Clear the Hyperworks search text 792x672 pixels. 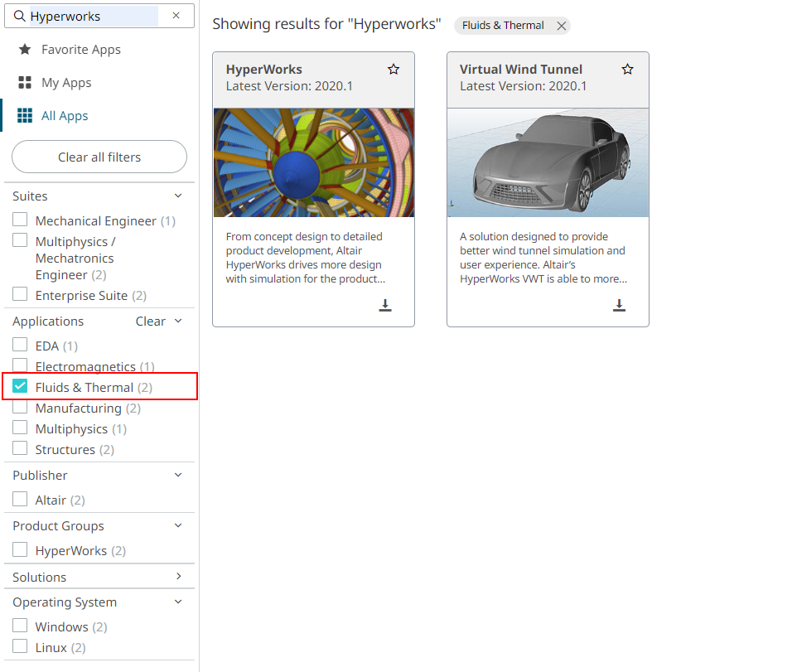pyautogui.click(x=176, y=16)
